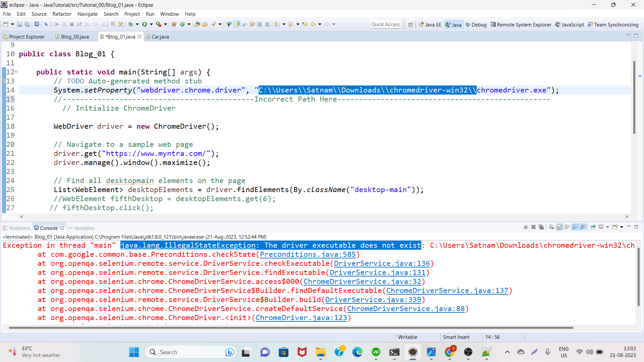Screen dimensions: 644x362
Task: Switch to the Debug perspective
Action: [476, 24]
